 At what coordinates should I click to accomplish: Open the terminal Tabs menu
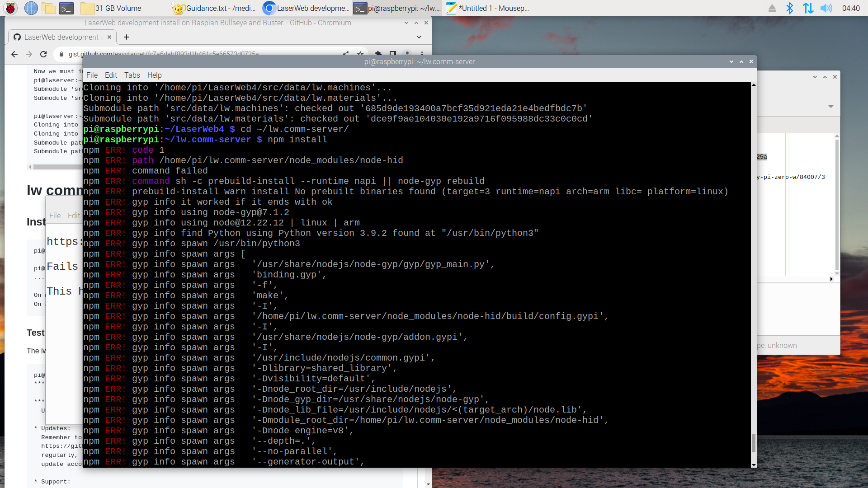click(132, 75)
